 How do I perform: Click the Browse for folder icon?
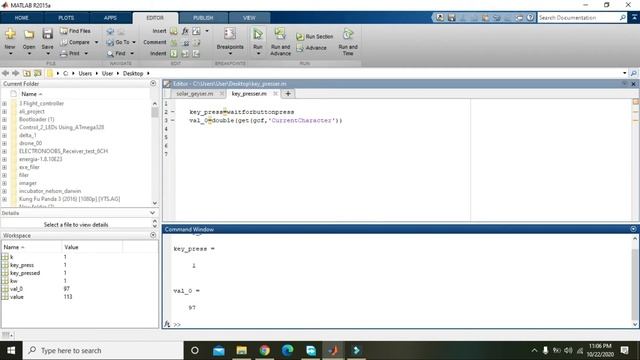(38, 73)
